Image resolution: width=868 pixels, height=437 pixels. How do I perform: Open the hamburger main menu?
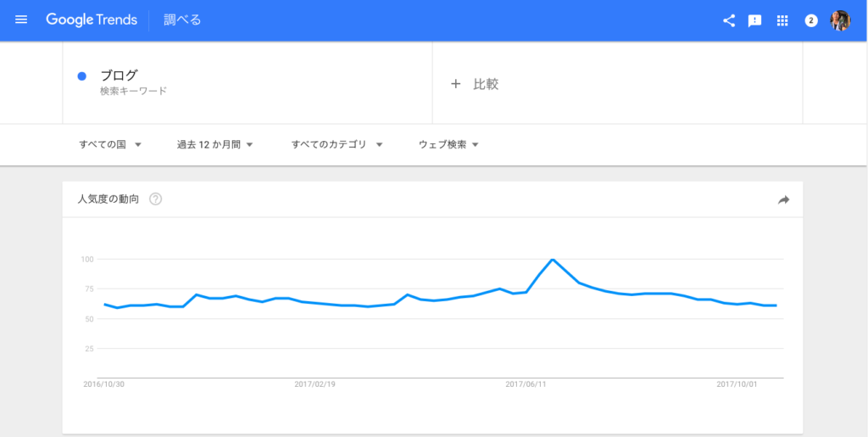pos(21,20)
